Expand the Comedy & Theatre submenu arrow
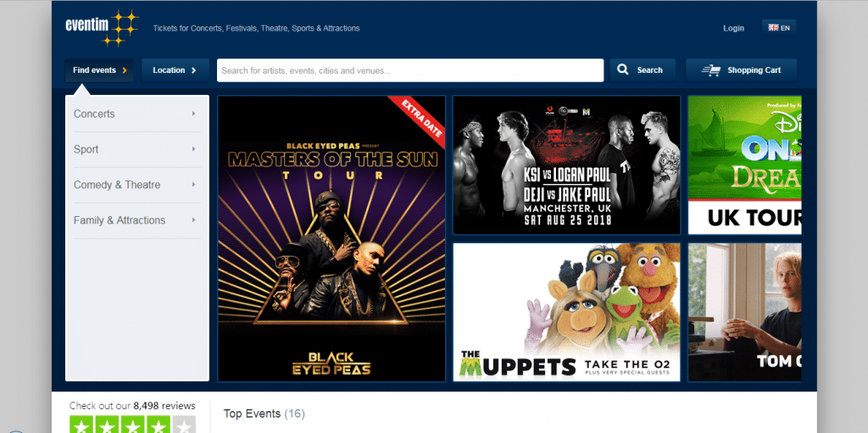 pos(194,185)
